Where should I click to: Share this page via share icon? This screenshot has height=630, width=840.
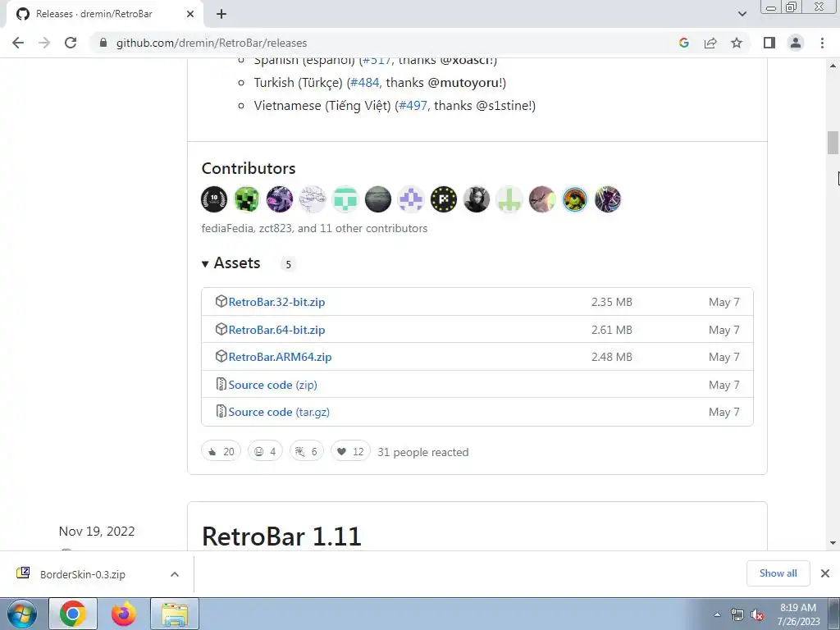coord(710,43)
